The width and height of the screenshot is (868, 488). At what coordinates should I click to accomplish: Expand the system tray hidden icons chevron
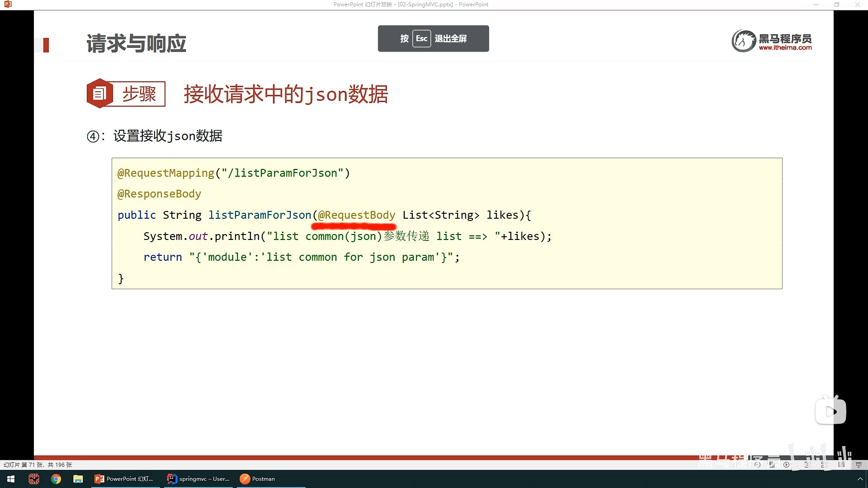tap(860, 479)
